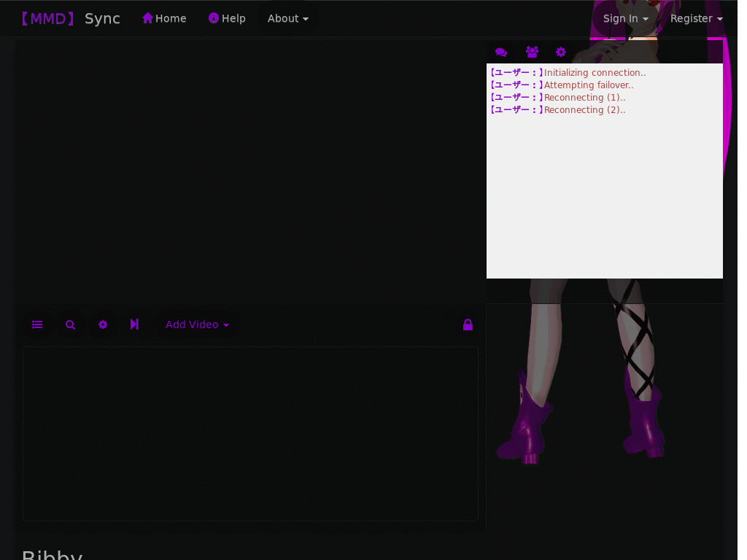Toggle the playlist lock
Viewport: 747px width, 560px height.
pos(468,324)
